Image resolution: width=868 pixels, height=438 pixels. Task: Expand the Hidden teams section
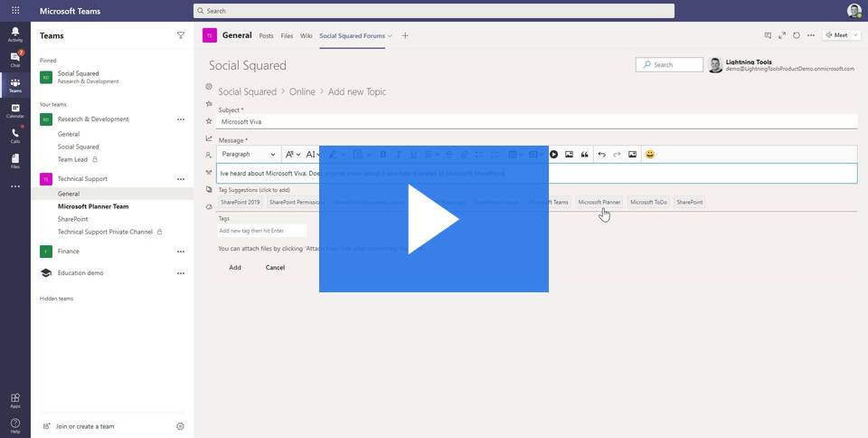56,299
